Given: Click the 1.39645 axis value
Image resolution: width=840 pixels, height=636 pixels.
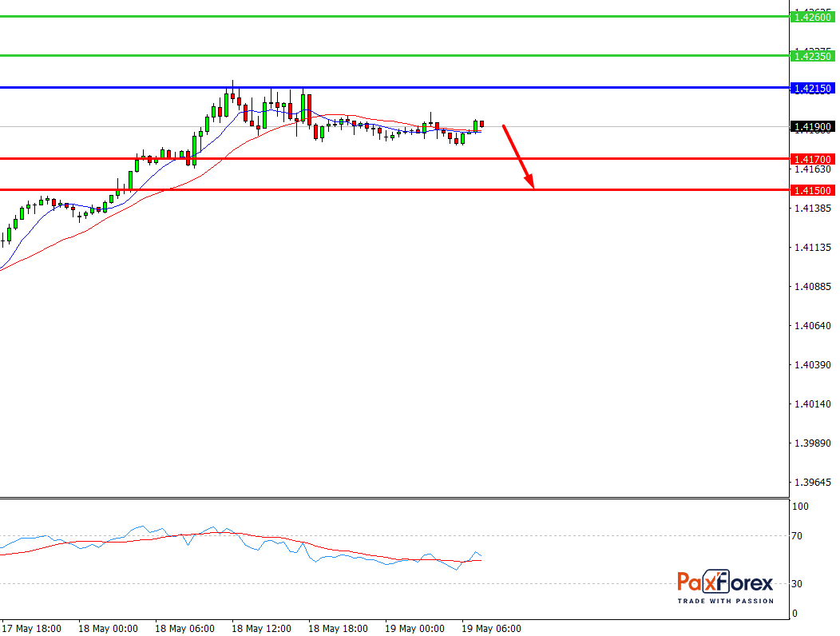Looking at the screenshot, I should [813, 482].
